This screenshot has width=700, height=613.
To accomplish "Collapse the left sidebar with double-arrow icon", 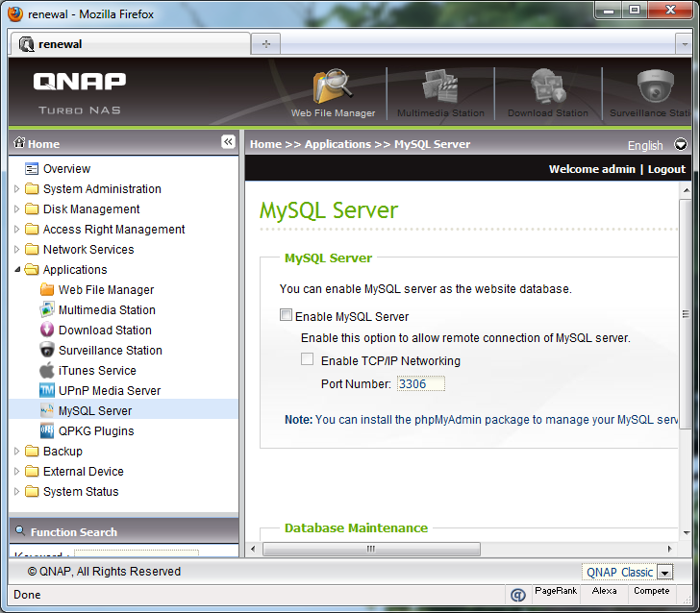I will (x=228, y=142).
